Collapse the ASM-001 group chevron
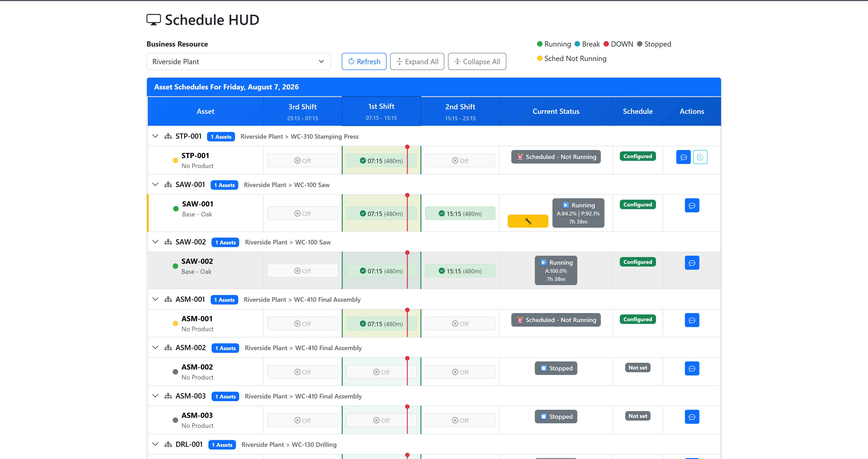Image resolution: width=868 pixels, height=459 pixels. pyautogui.click(x=155, y=299)
